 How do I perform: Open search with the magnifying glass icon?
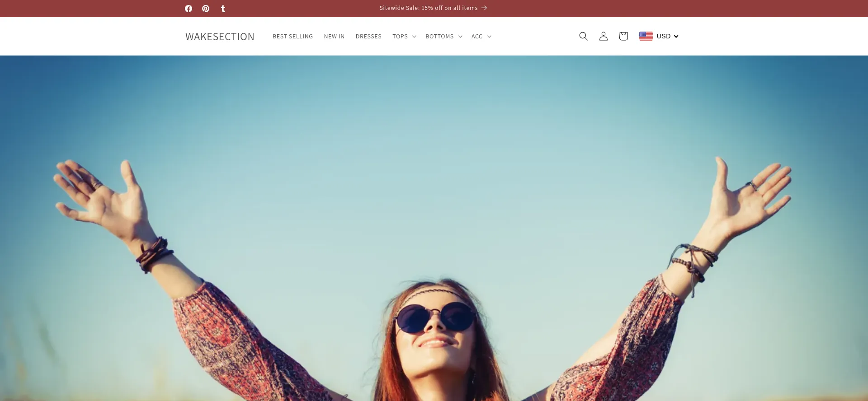[x=583, y=36]
